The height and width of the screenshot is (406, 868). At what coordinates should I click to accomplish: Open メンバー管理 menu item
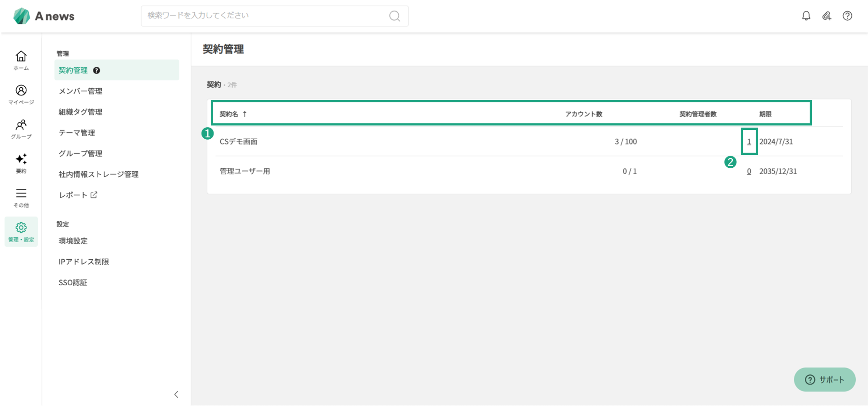tap(80, 91)
